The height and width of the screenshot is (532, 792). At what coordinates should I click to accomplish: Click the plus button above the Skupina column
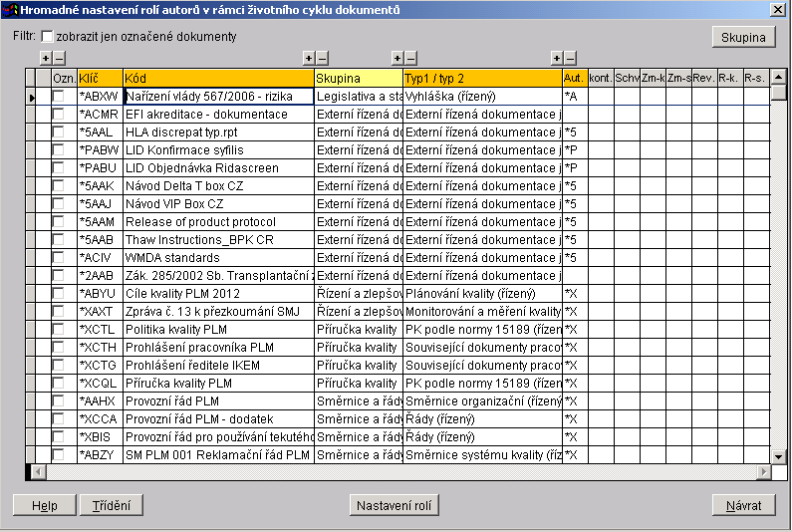point(309,59)
